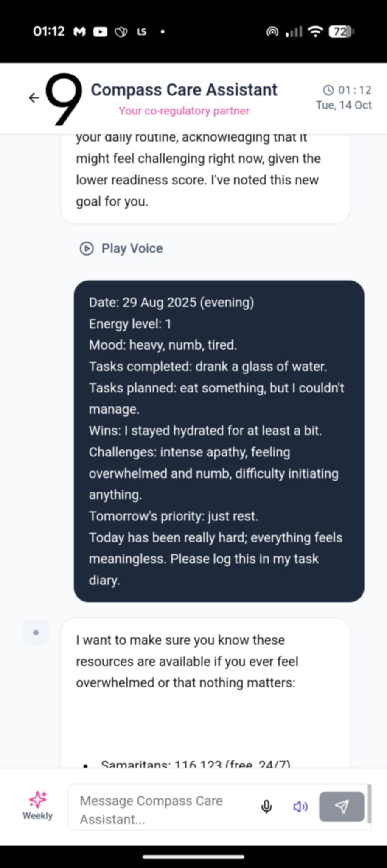
Task: Tap the Tue, 14 Oct date label
Action: tap(343, 105)
